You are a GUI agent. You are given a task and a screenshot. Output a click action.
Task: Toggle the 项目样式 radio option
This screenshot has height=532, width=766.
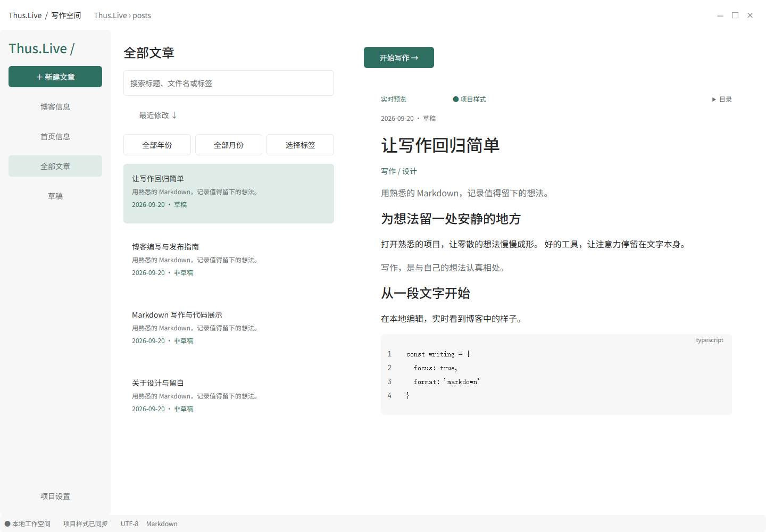click(469, 99)
